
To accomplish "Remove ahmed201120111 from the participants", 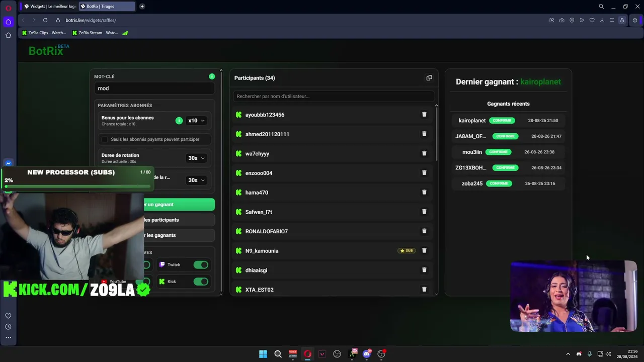I will click(424, 134).
